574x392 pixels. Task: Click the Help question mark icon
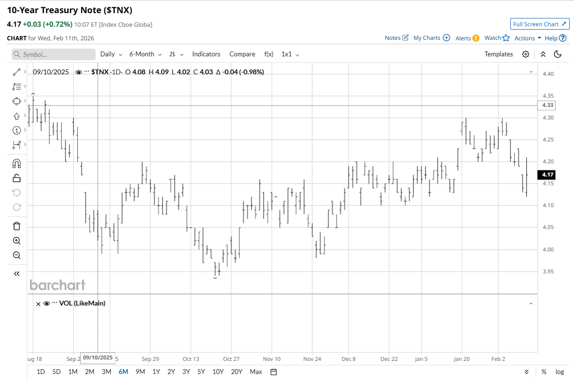coord(562,38)
